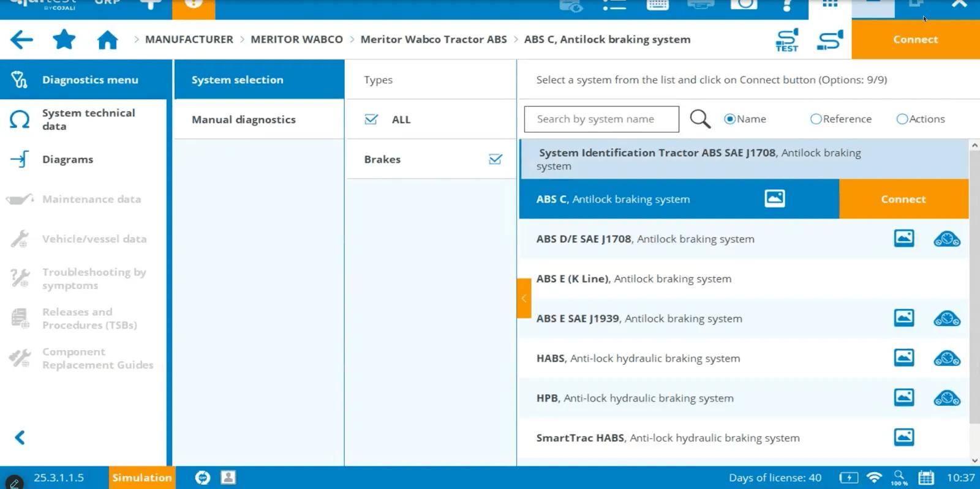Click the user profile icon in status bar

click(228, 477)
